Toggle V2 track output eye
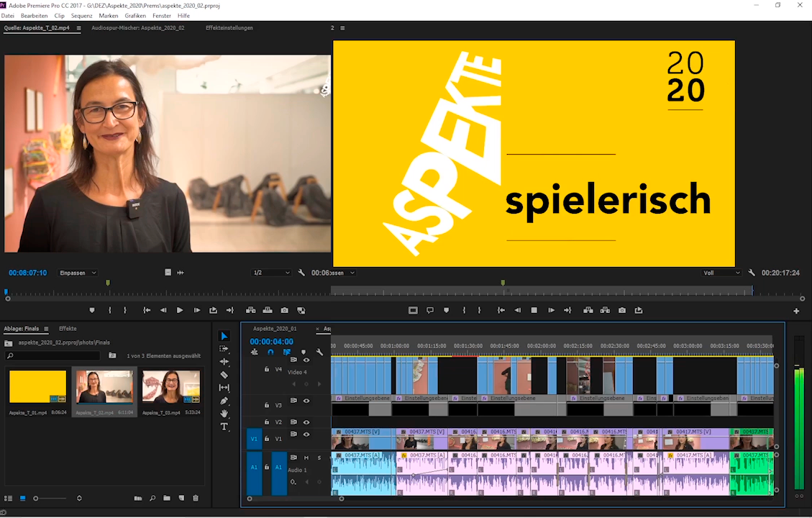This screenshot has width=812, height=518. pos(306,422)
